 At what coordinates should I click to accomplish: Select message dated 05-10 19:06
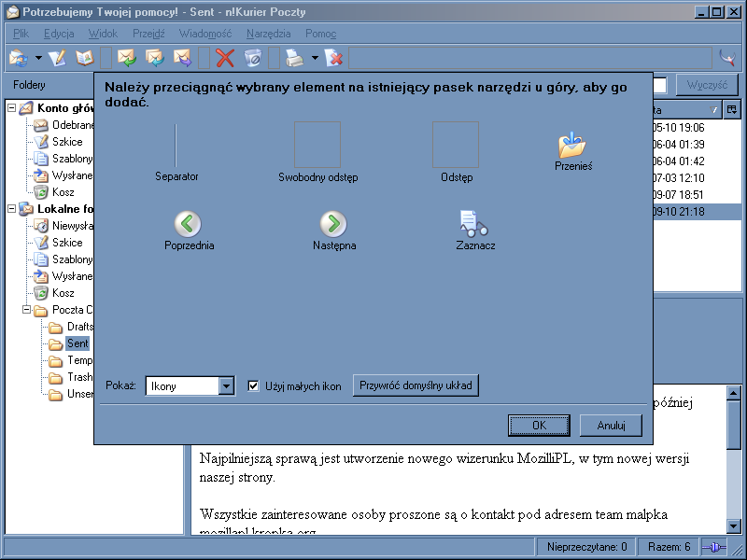(x=697, y=128)
